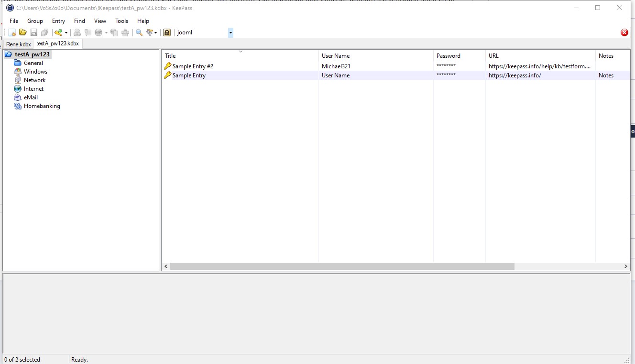
Task: Open the Add Entry dropdown arrow
Action: coord(66,32)
